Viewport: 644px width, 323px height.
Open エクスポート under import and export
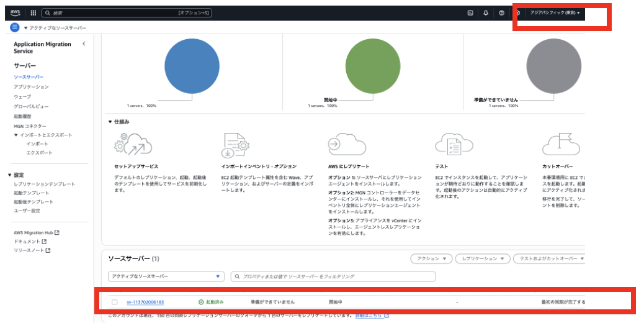(x=39, y=152)
